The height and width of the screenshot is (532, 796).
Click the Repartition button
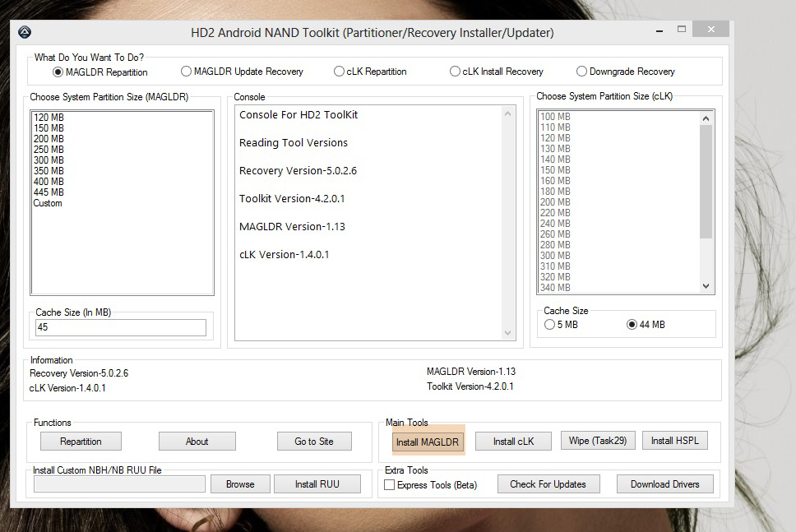81,441
